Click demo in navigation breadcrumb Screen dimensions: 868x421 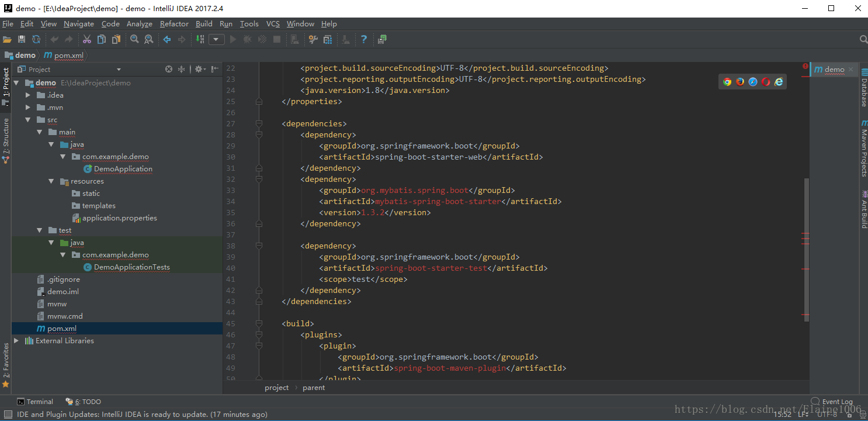point(20,55)
